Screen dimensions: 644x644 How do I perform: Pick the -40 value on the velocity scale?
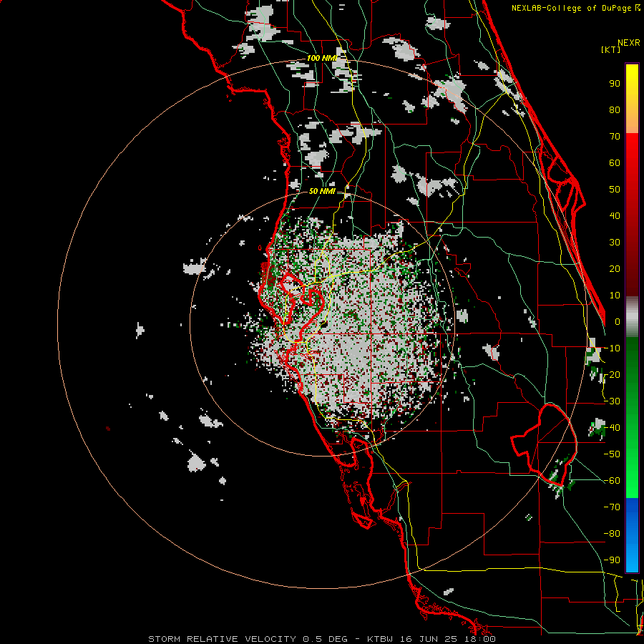click(x=612, y=428)
